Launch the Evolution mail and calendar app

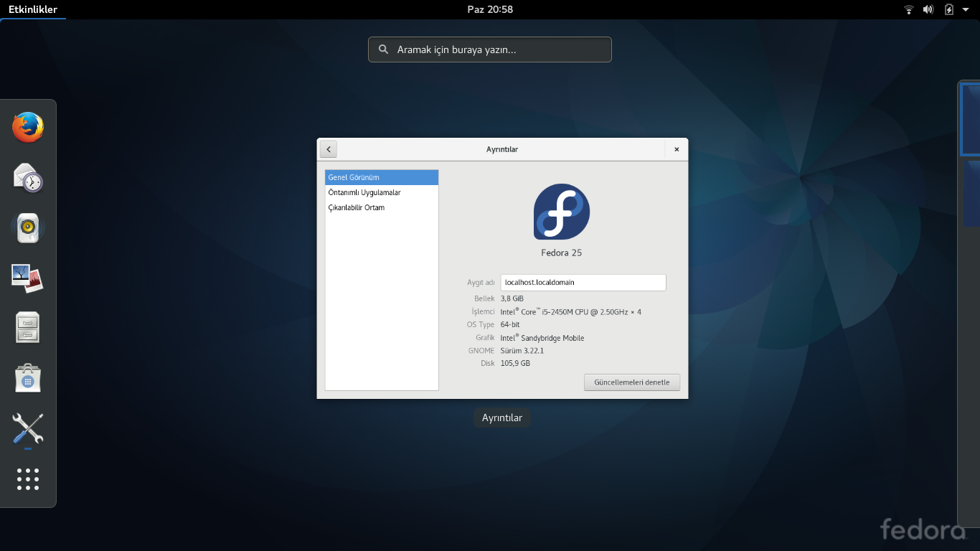click(x=28, y=178)
